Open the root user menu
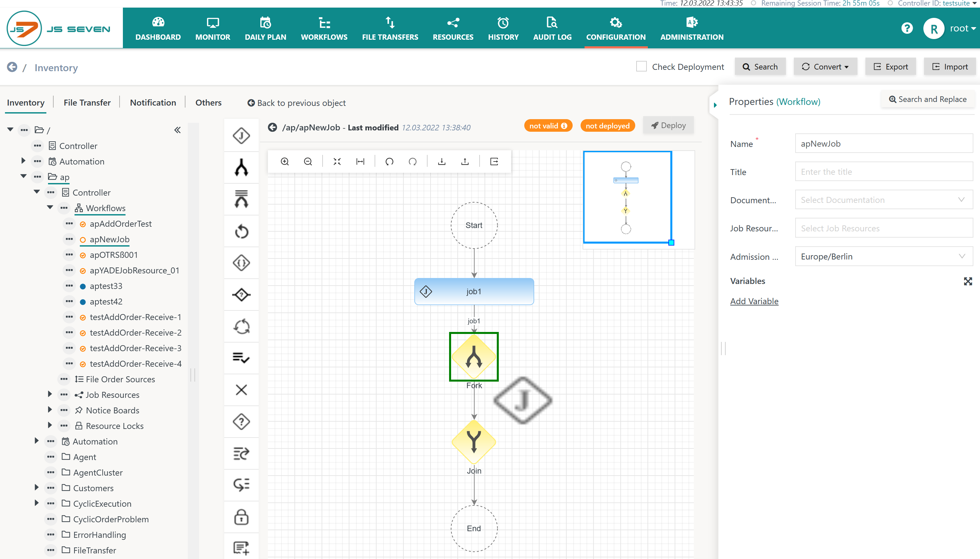 pyautogui.click(x=963, y=28)
